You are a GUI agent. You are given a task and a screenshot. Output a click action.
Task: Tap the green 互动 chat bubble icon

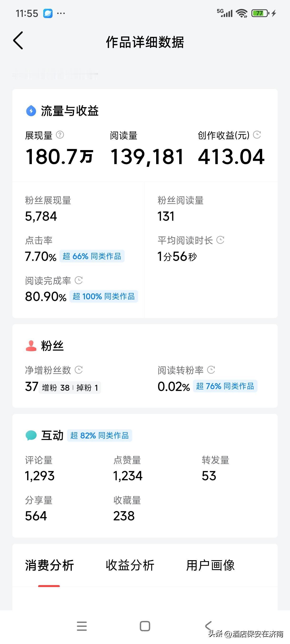[x=31, y=435]
